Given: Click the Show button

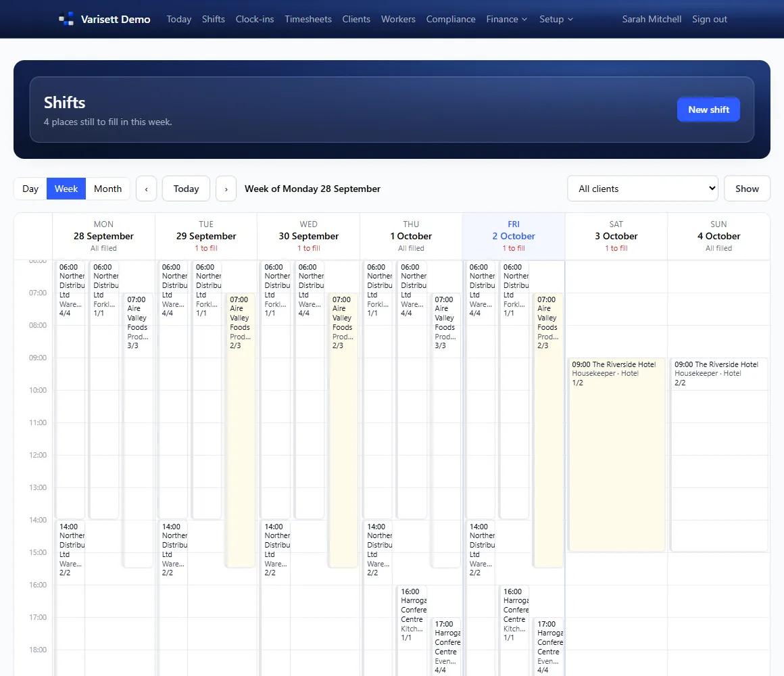Looking at the screenshot, I should 747,189.
